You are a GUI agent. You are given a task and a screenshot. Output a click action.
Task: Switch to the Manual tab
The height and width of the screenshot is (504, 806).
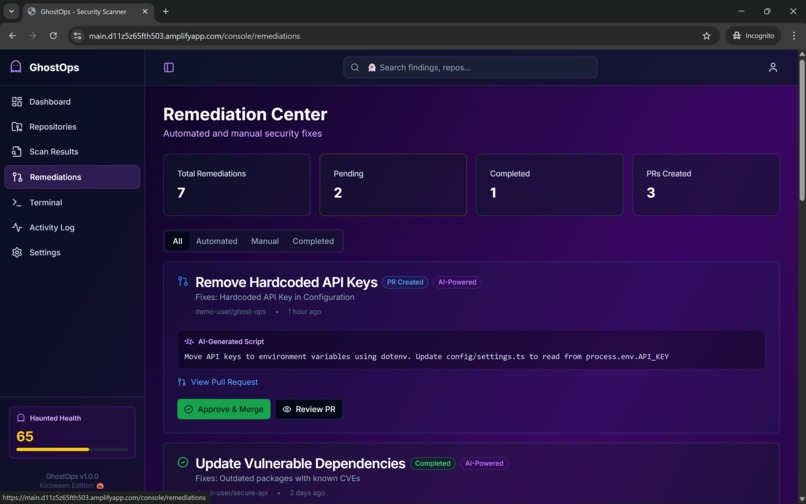point(265,241)
